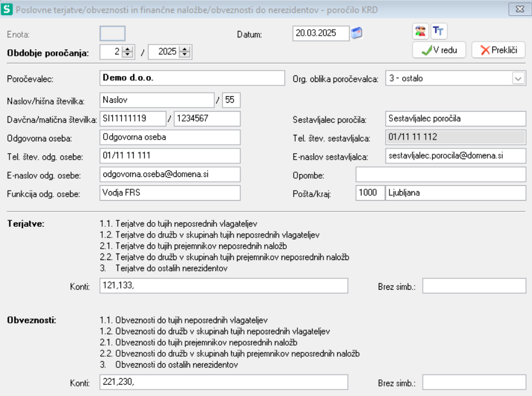Screen dimensions: 532x396
Task: Click the Poročevalec field with Demo d.o.o.
Action: (x=190, y=78)
